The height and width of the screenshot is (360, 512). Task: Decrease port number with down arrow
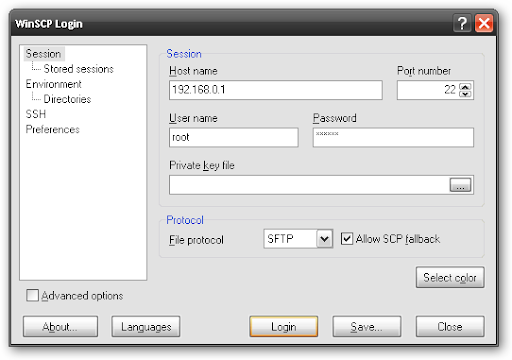click(465, 94)
